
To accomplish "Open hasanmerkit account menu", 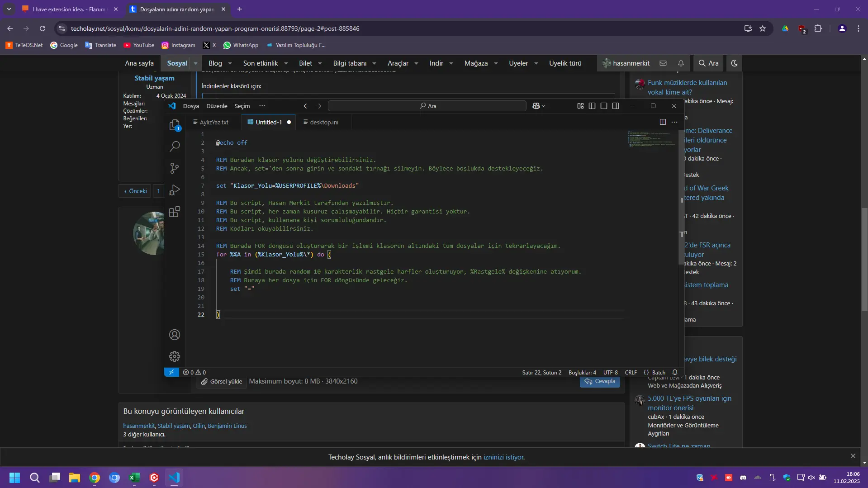I will point(626,63).
